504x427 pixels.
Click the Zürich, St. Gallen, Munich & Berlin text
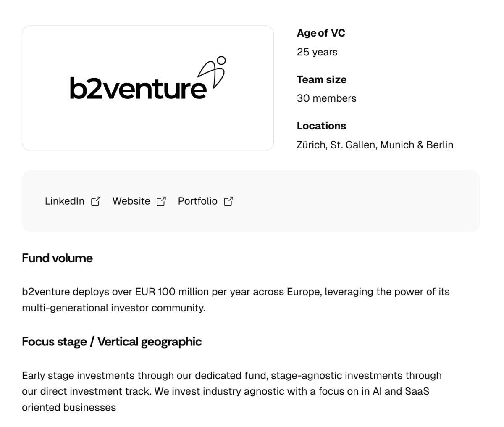[x=375, y=145]
